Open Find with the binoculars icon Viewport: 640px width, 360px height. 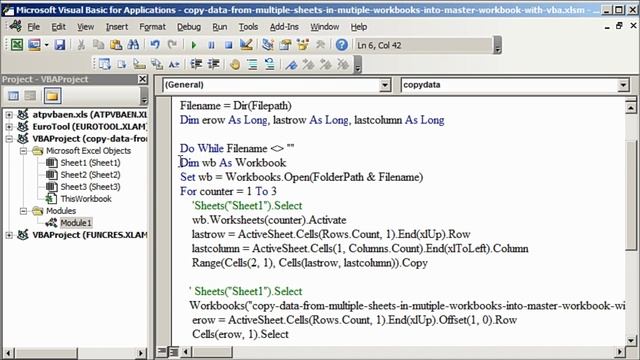pyautogui.click(x=133, y=44)
